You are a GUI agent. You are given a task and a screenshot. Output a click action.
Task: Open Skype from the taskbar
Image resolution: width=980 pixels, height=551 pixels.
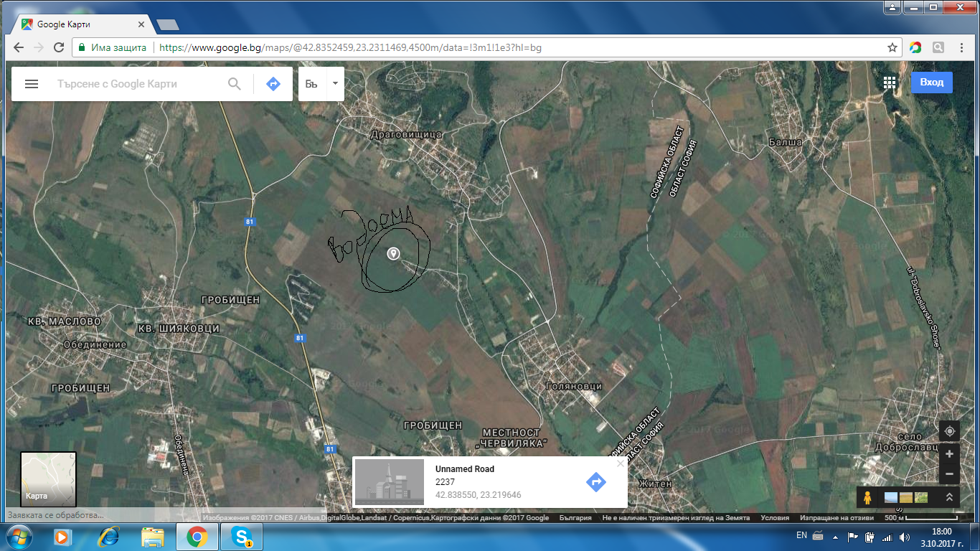click(241, 537)
